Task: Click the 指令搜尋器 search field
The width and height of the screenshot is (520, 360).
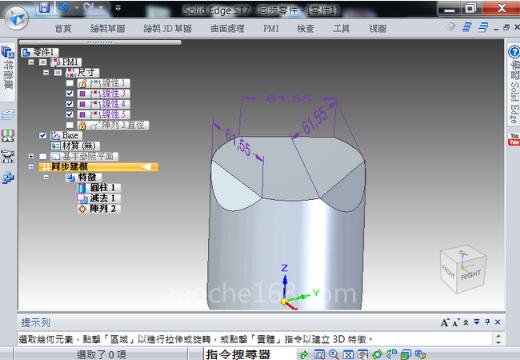Action: tap(249, 354)
